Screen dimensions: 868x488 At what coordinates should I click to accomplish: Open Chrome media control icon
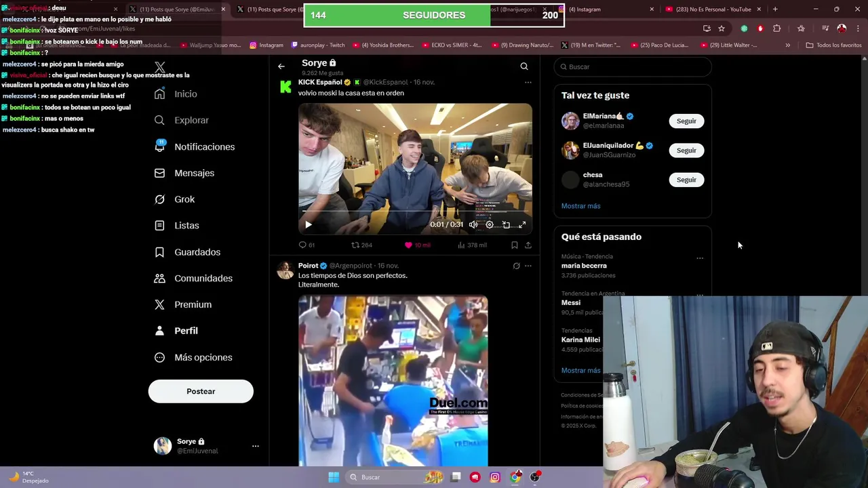[825, 28]
